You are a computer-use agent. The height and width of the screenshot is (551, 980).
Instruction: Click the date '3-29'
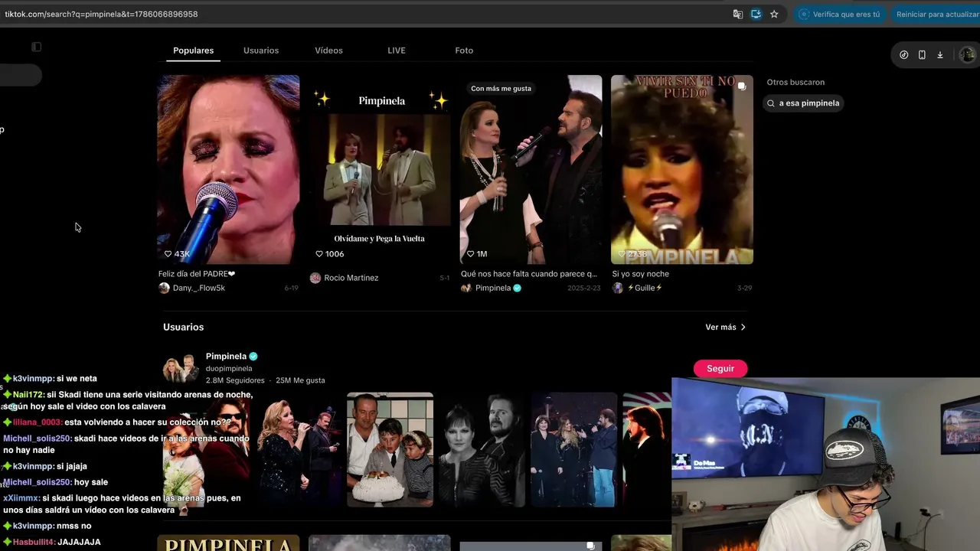tap(745, 289)
